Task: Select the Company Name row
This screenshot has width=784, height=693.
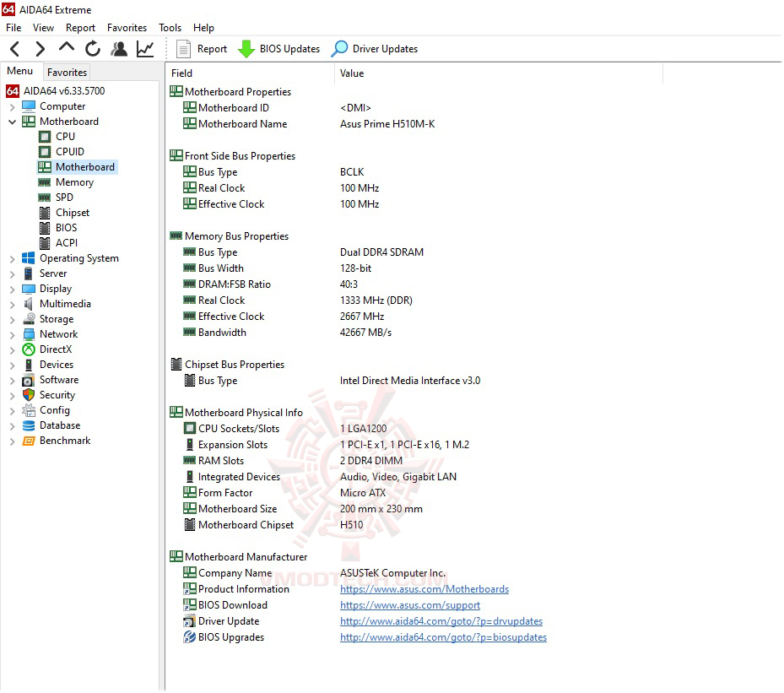Action: click(x=314, y=573)
